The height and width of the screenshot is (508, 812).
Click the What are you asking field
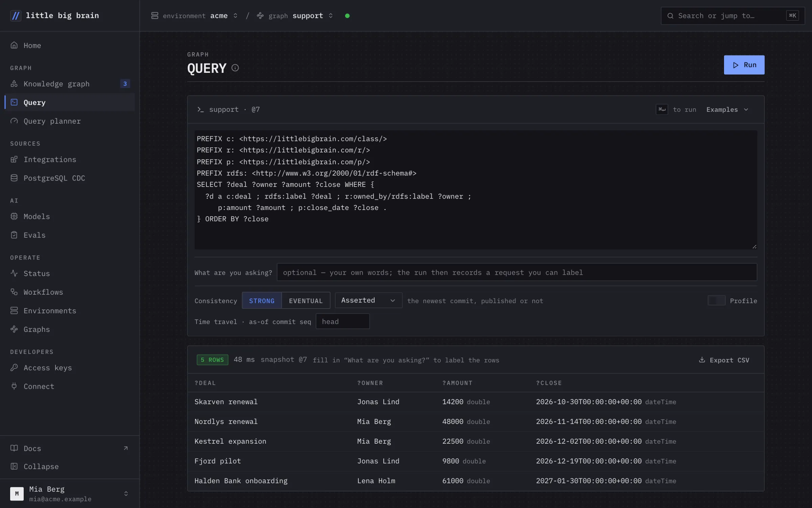(517, 272)
